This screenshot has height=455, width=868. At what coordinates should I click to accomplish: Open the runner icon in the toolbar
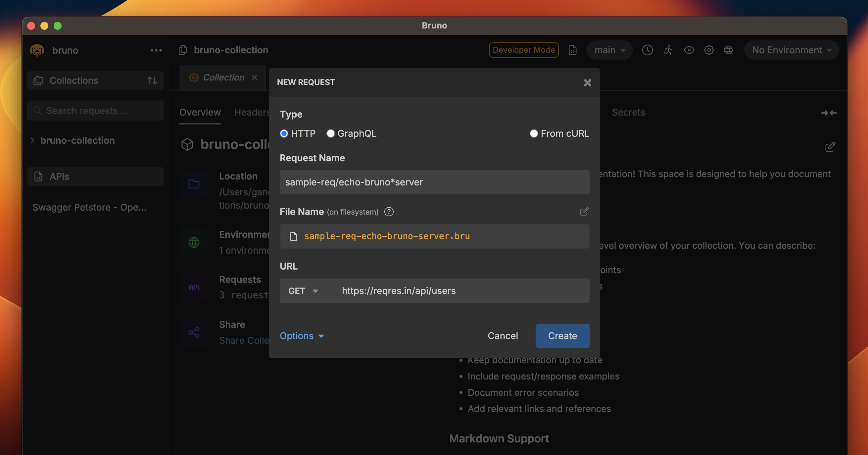pos(668,50)
